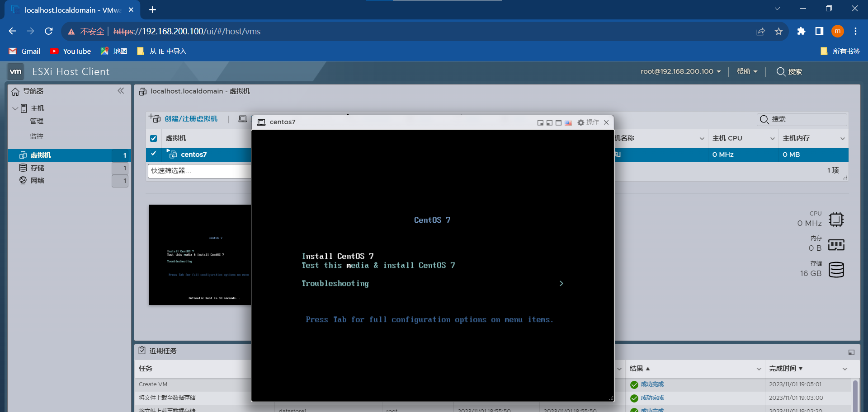Select 管理 under host in navigator

point(37,121)
